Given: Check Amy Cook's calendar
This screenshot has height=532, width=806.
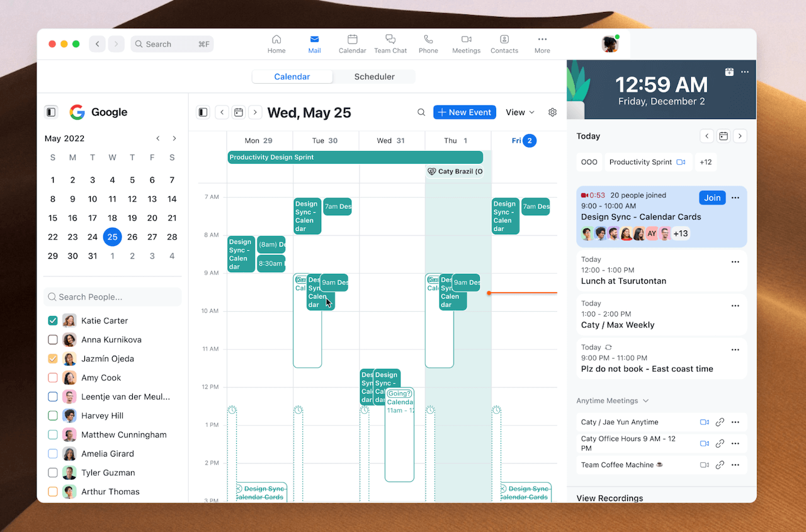Looking at the screenshot, I should pos(53,378).
